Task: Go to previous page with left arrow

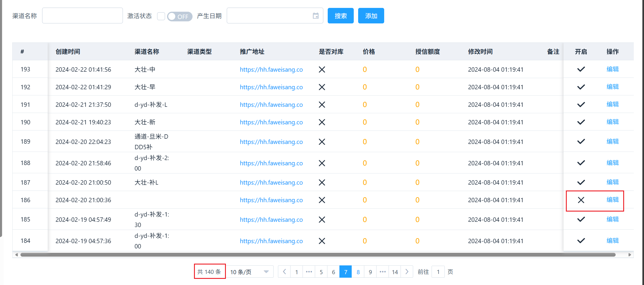Action: pos(284,272)
